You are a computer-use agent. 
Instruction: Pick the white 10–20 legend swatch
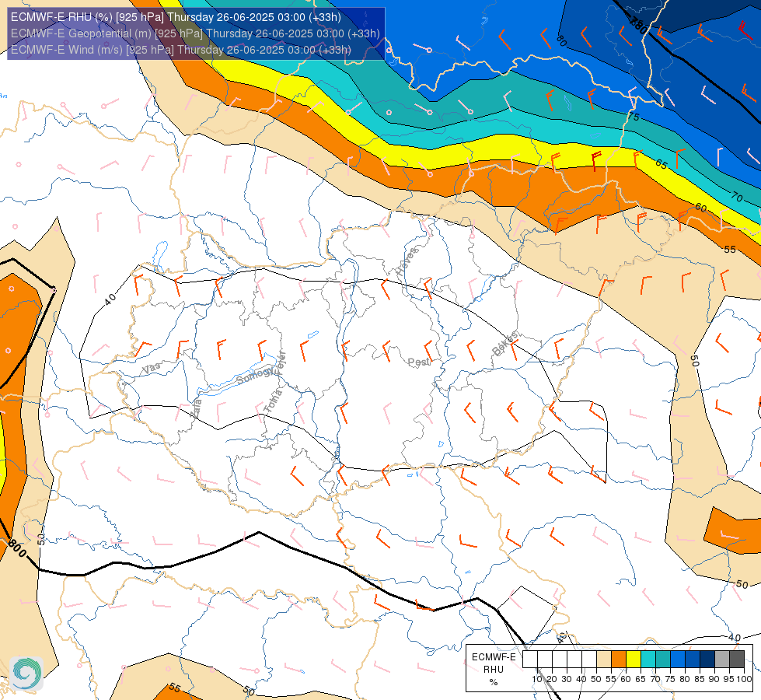(x=545, y=659)
